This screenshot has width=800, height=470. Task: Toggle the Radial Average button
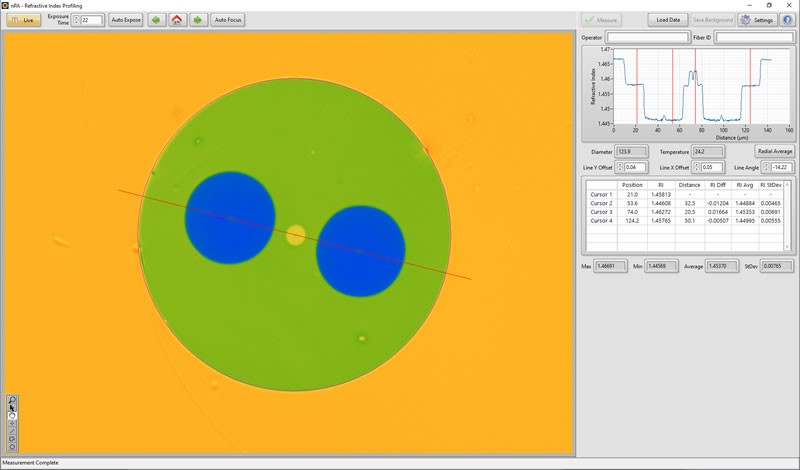click(775, 151)
